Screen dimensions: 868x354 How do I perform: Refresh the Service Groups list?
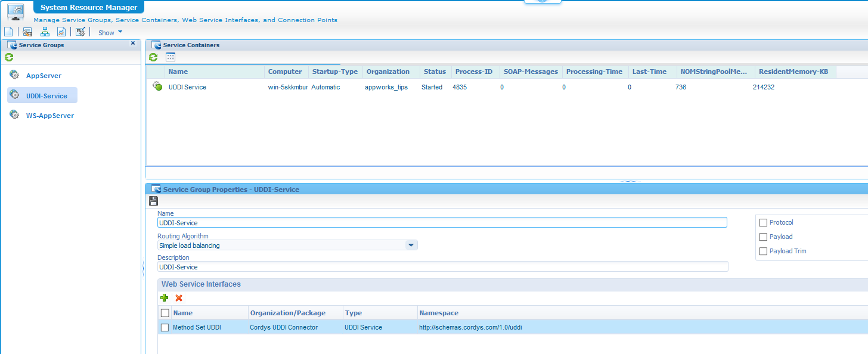click(9, 58)
